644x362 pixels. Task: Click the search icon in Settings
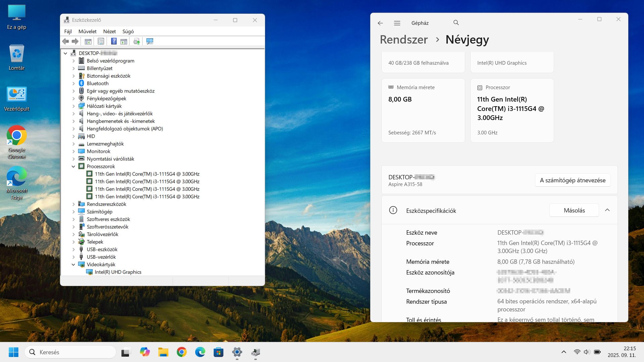click(456, 23)
